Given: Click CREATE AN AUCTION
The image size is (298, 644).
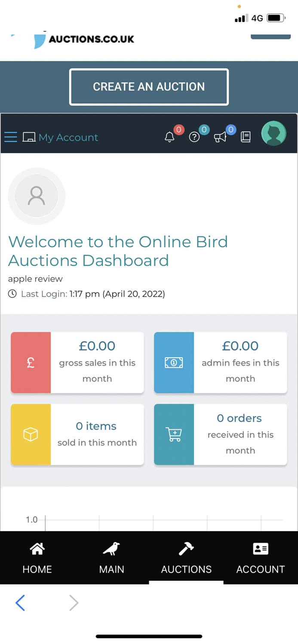Looking at the screenshot, I should point(149,86).
